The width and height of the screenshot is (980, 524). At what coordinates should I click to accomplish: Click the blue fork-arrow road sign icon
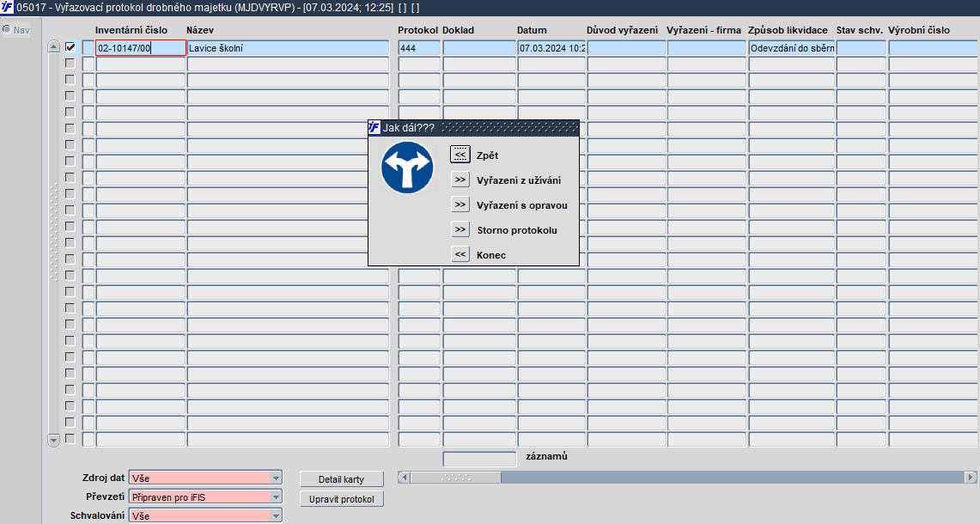coord(407,167)
